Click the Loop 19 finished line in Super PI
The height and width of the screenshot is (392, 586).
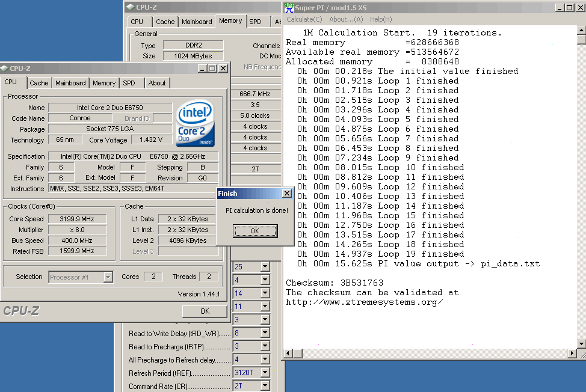click(380, 254)
